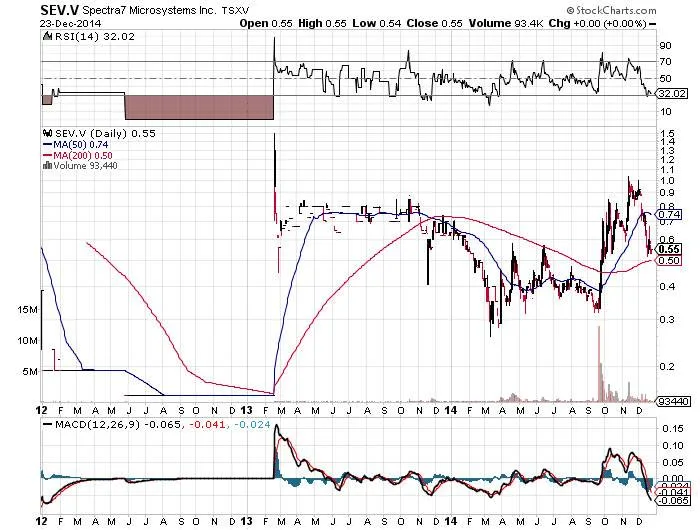
Task: Click the 12 year marker below MACD panel
Action: click(x=42, y=521)
